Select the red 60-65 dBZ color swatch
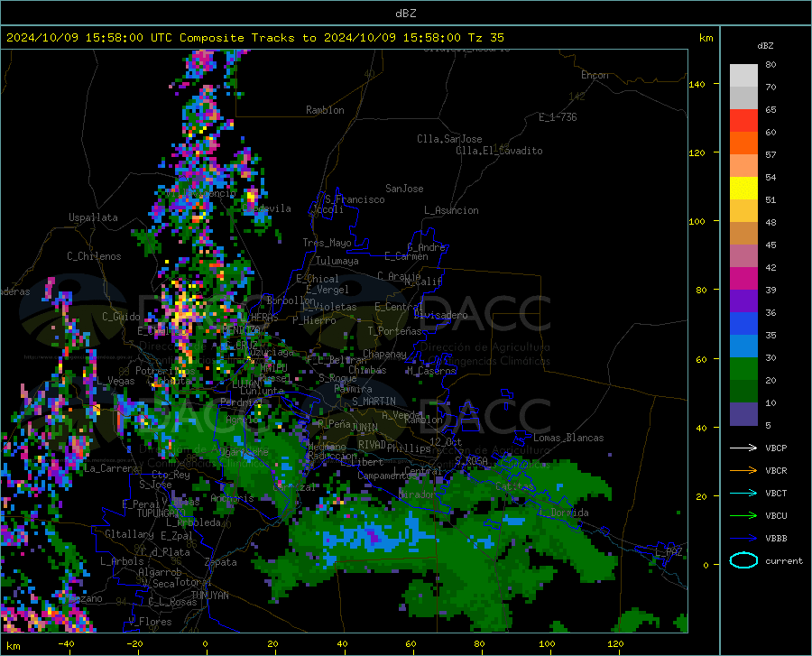812x656 pixels. click(743, 121)
